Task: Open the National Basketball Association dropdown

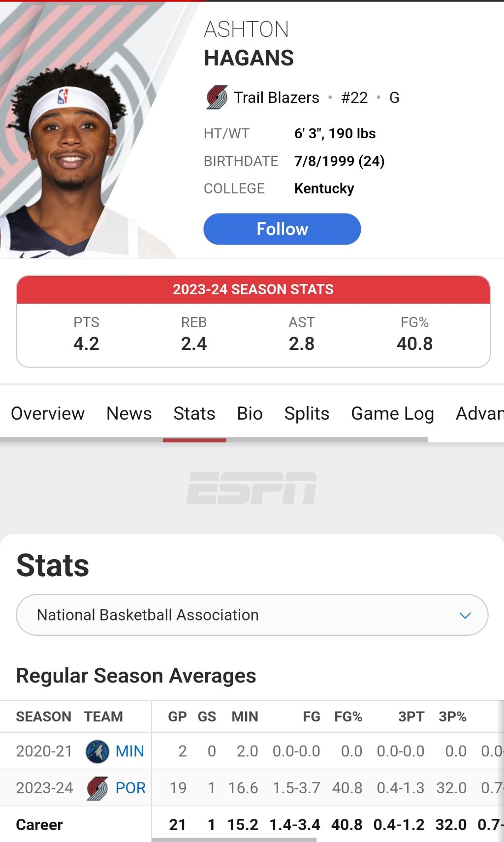Action: click(x=252, y=615)
